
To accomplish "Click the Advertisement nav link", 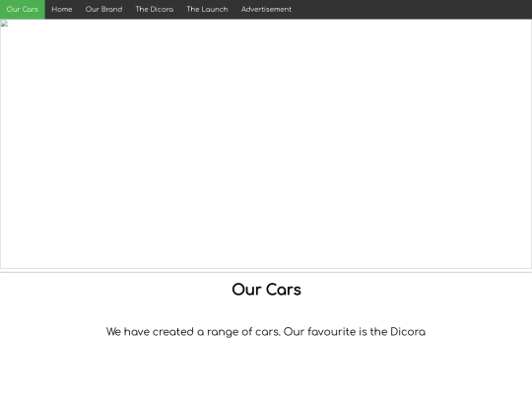I will coord(266,9).
